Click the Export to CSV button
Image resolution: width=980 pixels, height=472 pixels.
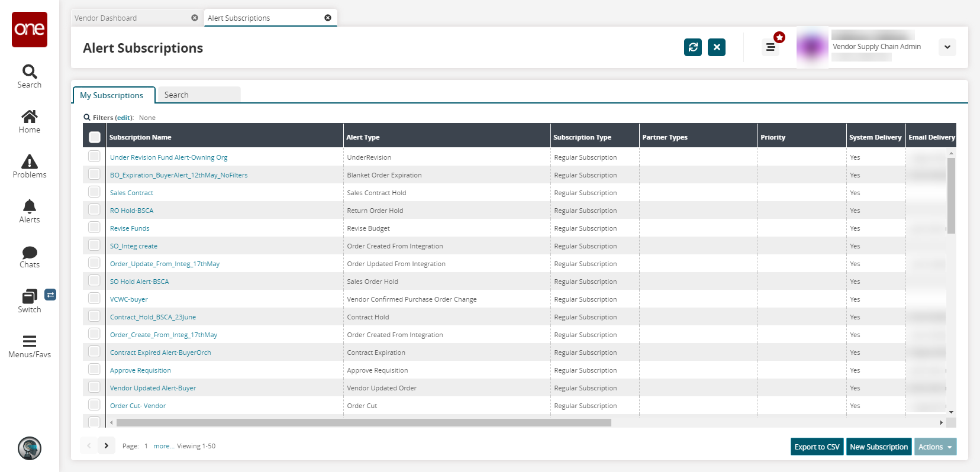click(x=817, y=447)
